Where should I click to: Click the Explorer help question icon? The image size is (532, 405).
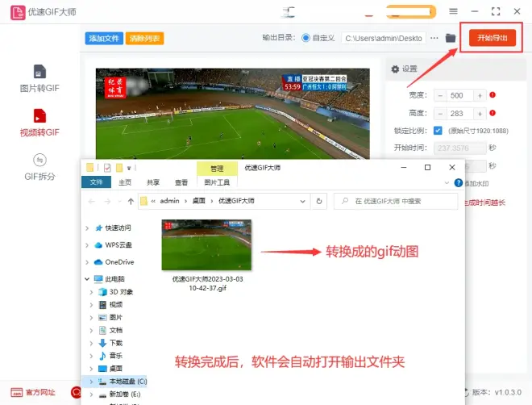(458, 183)
